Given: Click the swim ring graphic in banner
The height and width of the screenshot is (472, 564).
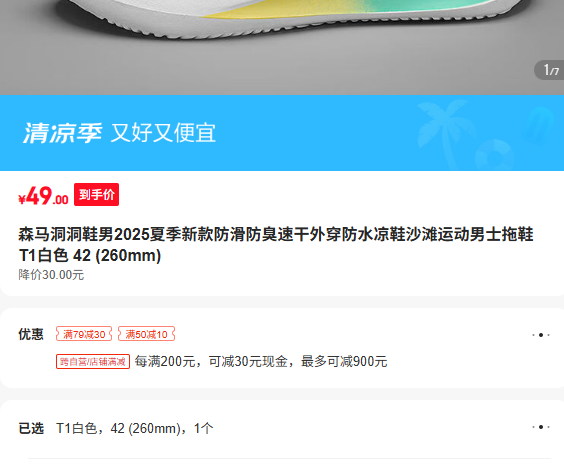Looking at the screenshot, I should (x=495, y=155).
